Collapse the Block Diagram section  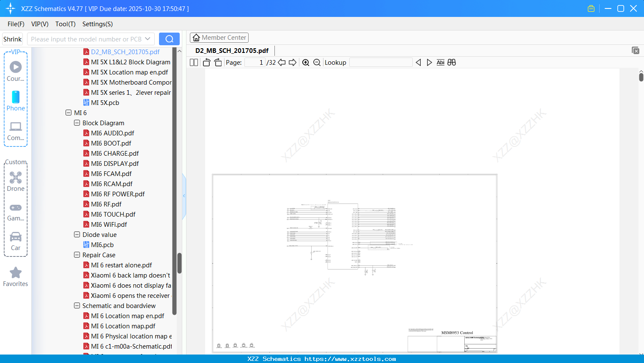coord(77,123)
